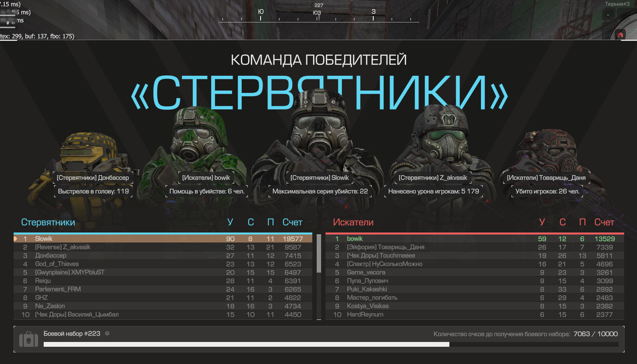This screenshot has height=364, width=637.
Task: Click the Счет column header for Искатели
Action: (604, 222)
